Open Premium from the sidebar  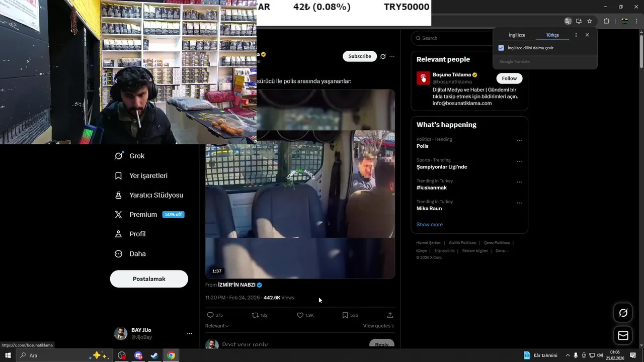tap(149, 215)
